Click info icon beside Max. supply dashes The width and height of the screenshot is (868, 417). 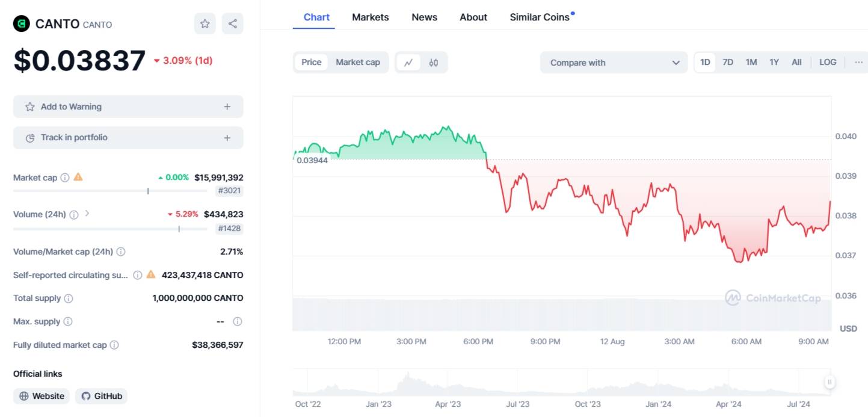coord(238,321)
